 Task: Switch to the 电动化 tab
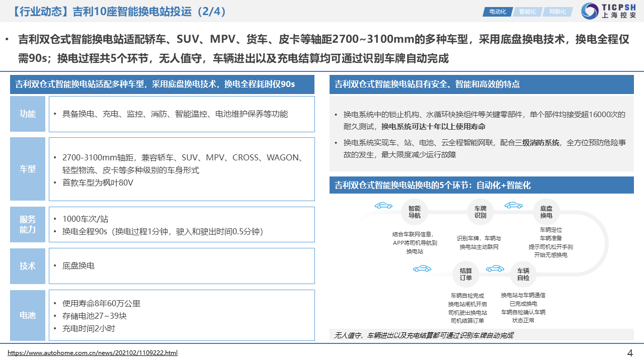coord(497,12)
